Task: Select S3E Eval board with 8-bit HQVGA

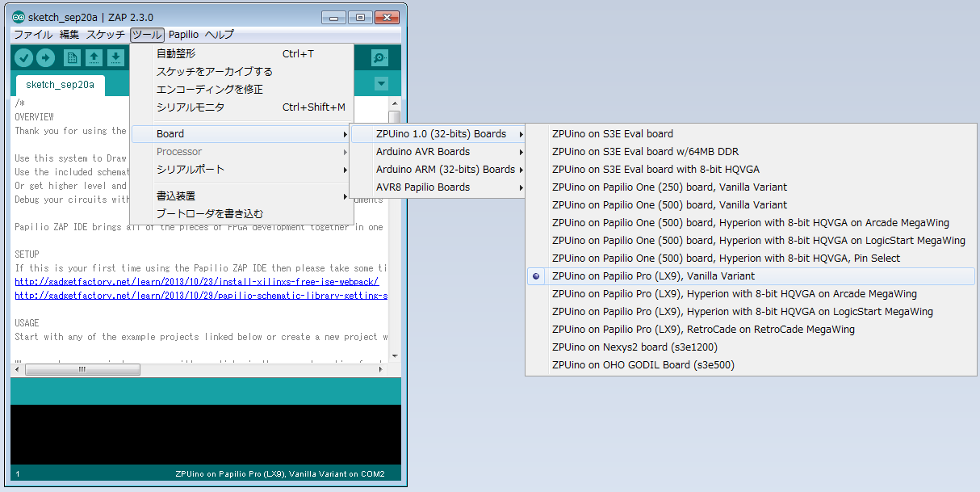Action: click(751, 170)
